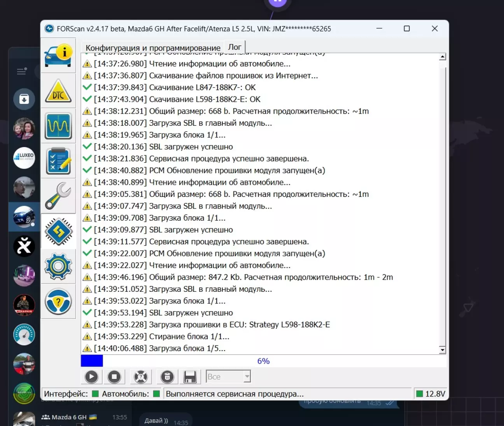
Task: Click the Интерфейс green status indicator
Action: tap(95, 394)
